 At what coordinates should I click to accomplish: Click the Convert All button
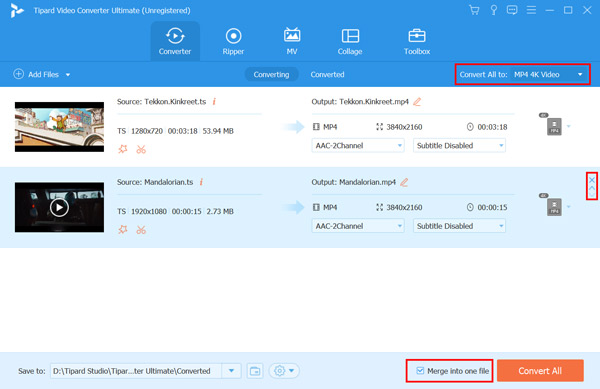click(x=540, y=370)
